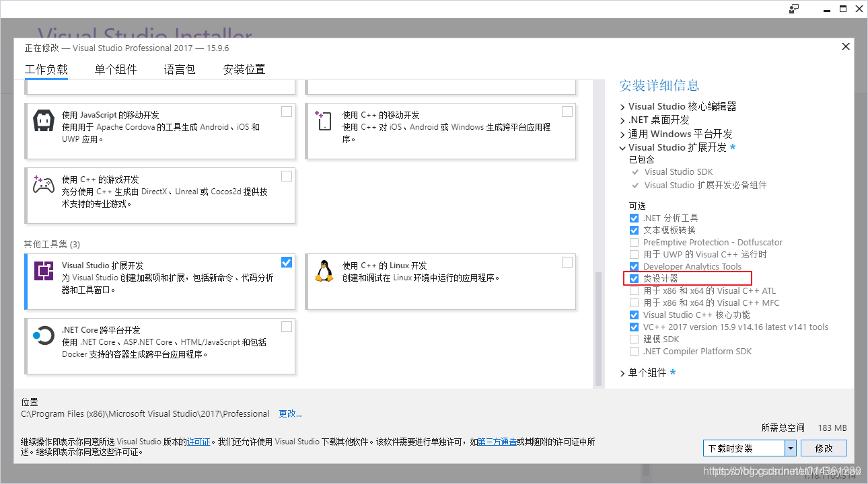Enable Visual C++ ATL for x86 and x64
The width and height of the screenshot is (868, 484).
pos(634,290)
